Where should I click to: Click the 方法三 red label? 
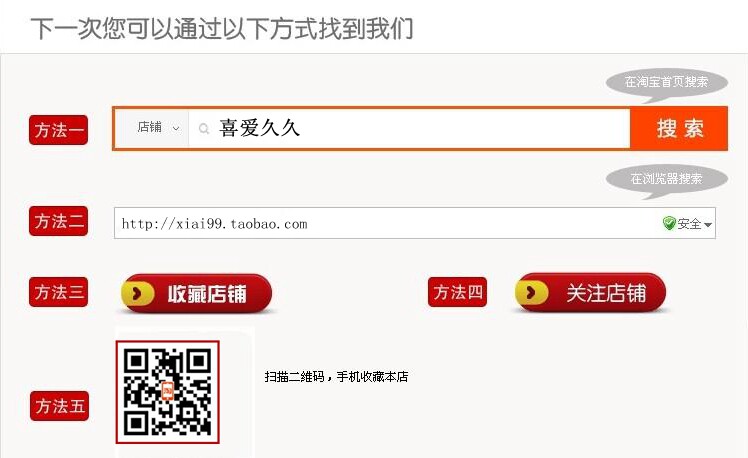pyautogui.click(x=58, y=291)
